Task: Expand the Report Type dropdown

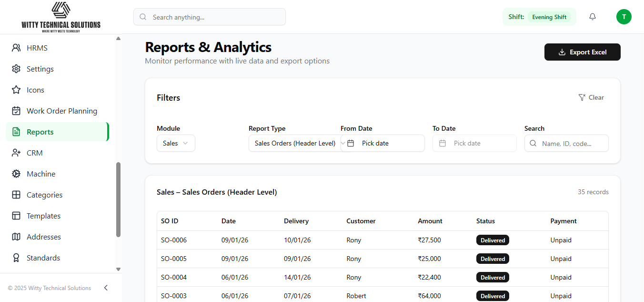Action: [295, 143]
